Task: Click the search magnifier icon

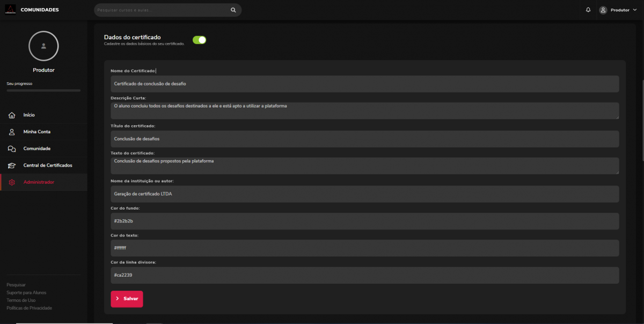Action: [x=233, y=10]
